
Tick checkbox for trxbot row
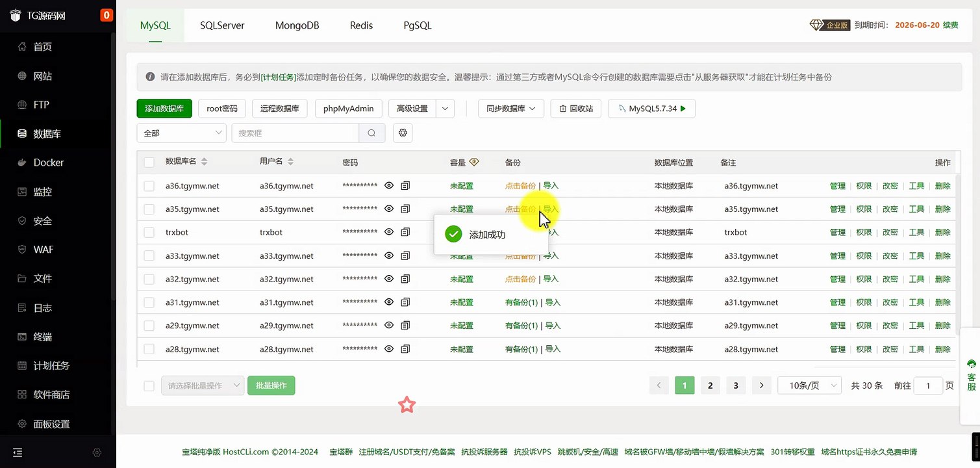149,233
